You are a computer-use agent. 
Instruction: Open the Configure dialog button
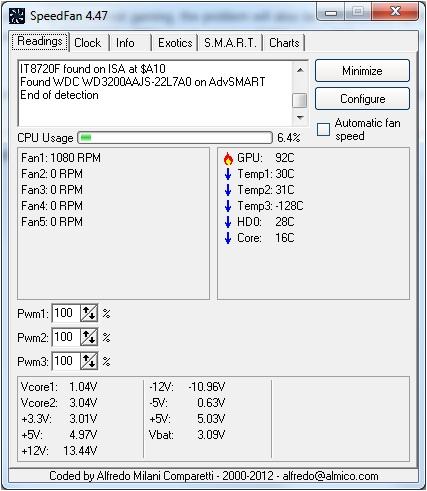point(362,99)
